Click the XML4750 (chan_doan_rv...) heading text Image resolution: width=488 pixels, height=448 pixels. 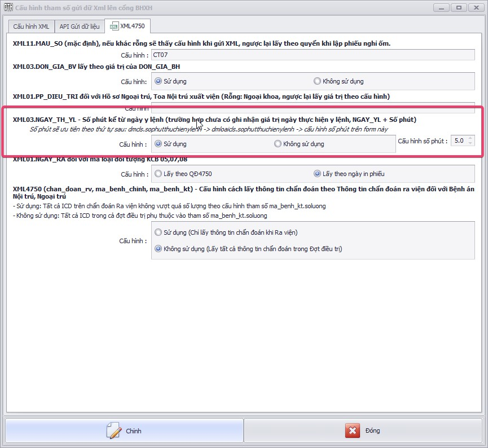pos(243,193)
